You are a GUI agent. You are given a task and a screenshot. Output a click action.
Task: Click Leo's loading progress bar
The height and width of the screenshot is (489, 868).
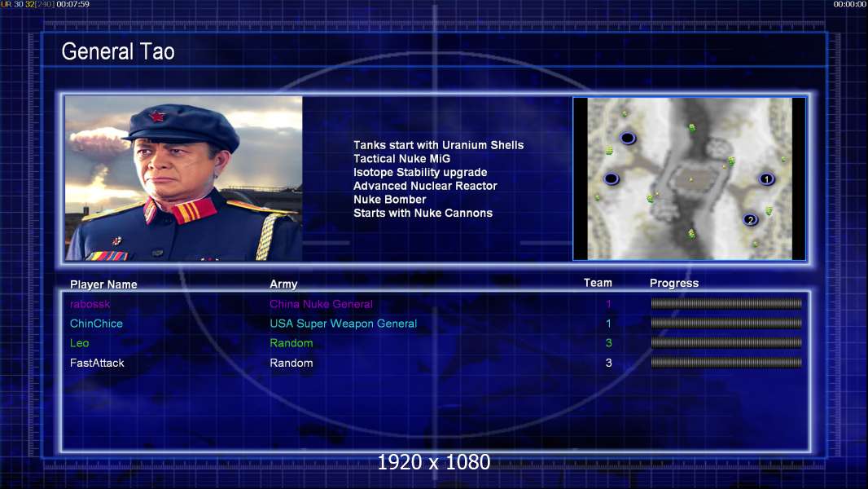coord(726,343)
